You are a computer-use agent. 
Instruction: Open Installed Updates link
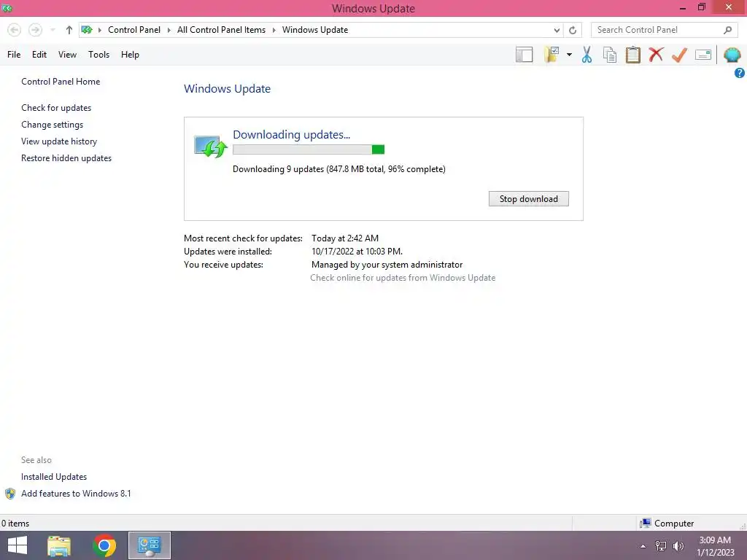pos(54,477)
